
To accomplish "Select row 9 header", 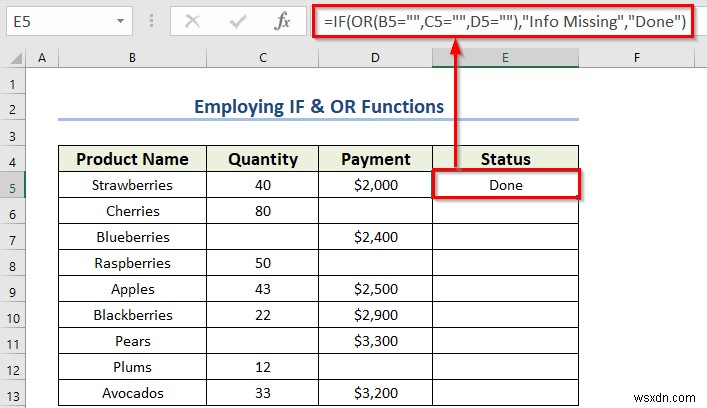I will [x=13, y=289].
